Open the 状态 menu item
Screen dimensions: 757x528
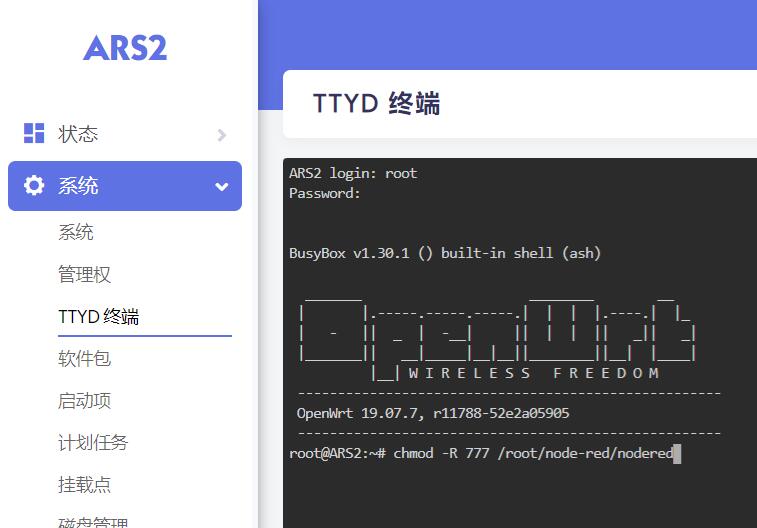pyautogui.click(x=125, y=134)
